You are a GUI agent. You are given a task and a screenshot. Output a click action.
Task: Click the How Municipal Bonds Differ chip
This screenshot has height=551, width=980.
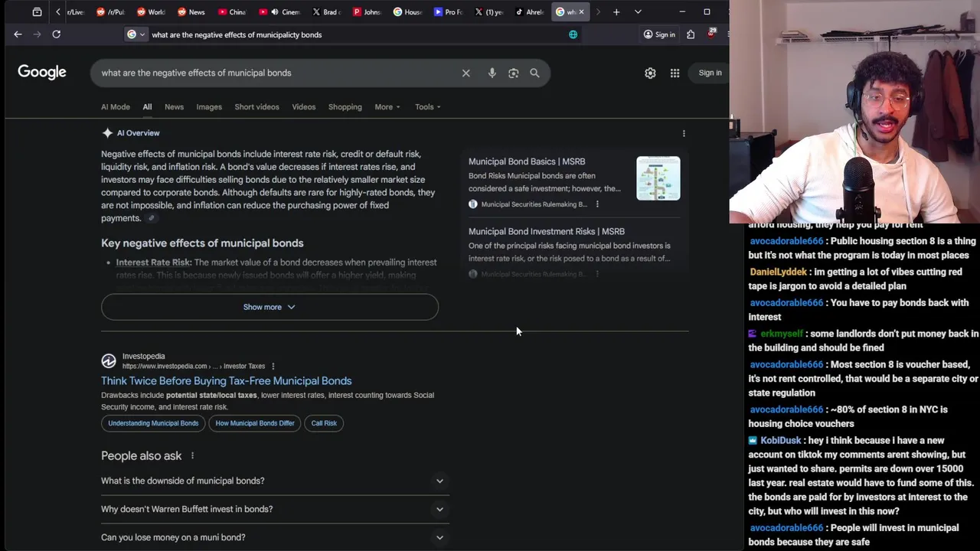click(255, 423)
